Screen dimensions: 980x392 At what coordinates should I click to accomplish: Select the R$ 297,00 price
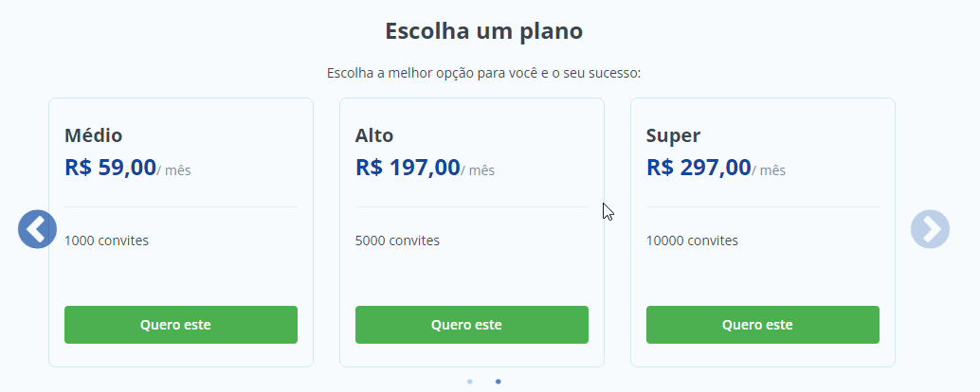coord(699,169)
